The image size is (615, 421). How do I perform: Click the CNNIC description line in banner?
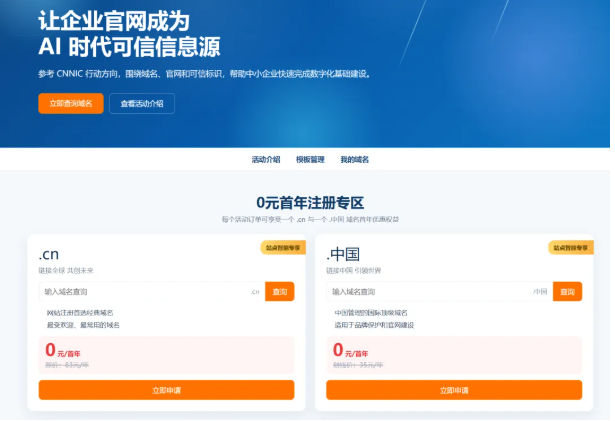(x=204, y=74)
